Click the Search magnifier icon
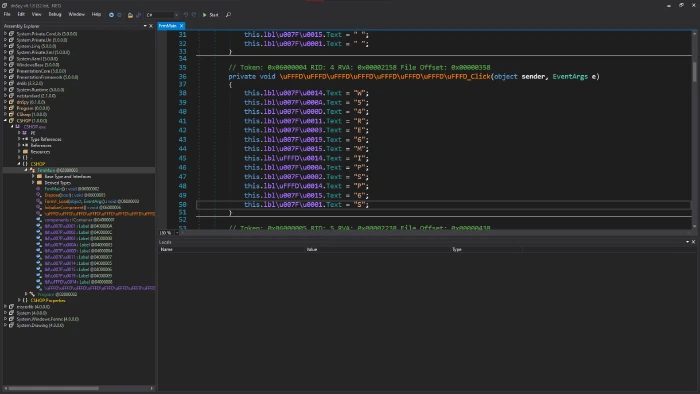 coord(228,15)
